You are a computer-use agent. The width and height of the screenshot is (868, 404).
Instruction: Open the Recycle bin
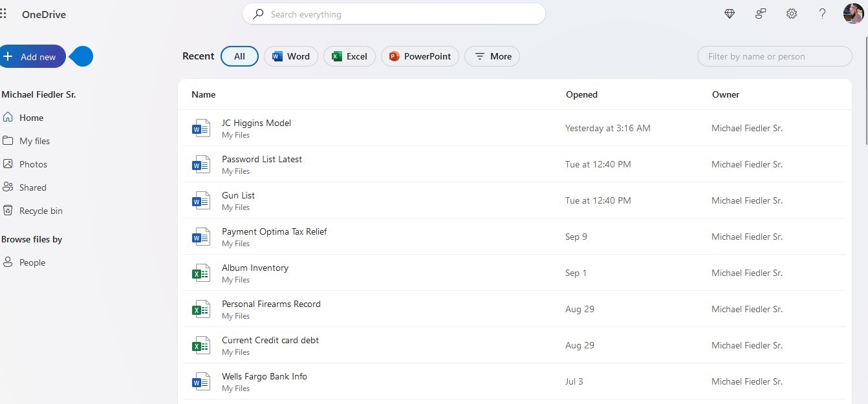pos(32,211)
